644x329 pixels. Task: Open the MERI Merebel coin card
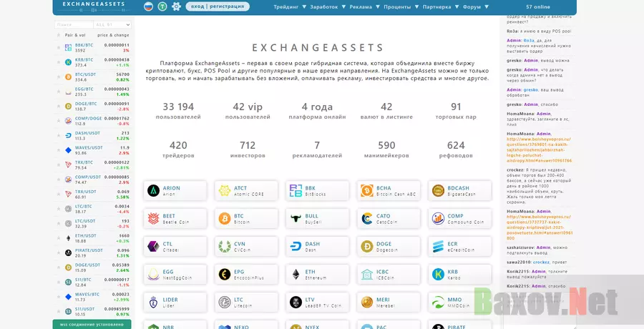click(x=389, y=303)
